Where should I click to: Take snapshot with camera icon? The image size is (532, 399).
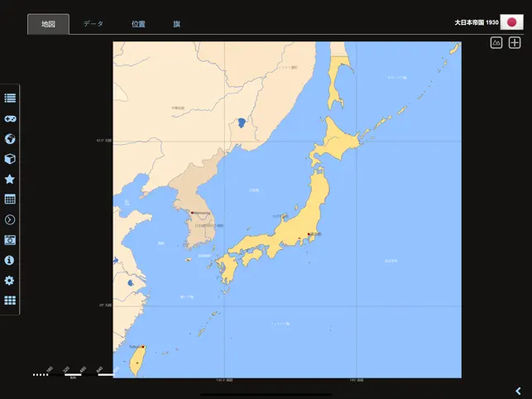pyautogui.click(x=10, y=240)
